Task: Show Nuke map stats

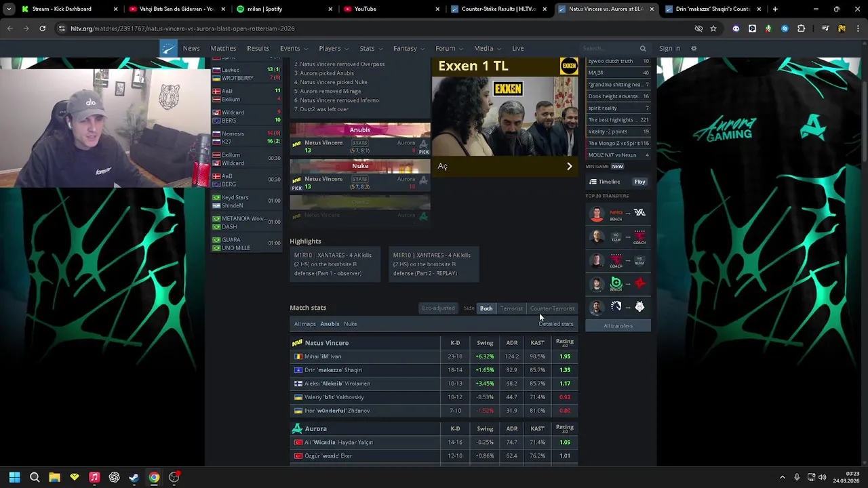Action: [x=350, y=324]
